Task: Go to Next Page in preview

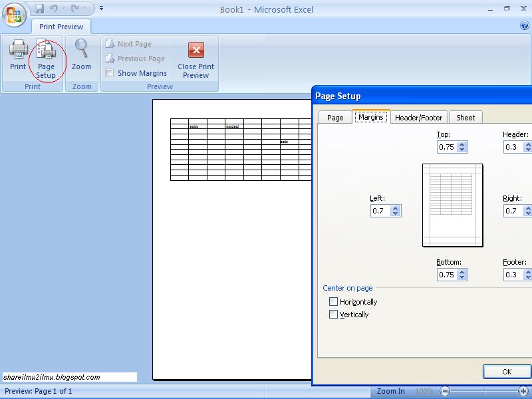Action: click(129, 44)
